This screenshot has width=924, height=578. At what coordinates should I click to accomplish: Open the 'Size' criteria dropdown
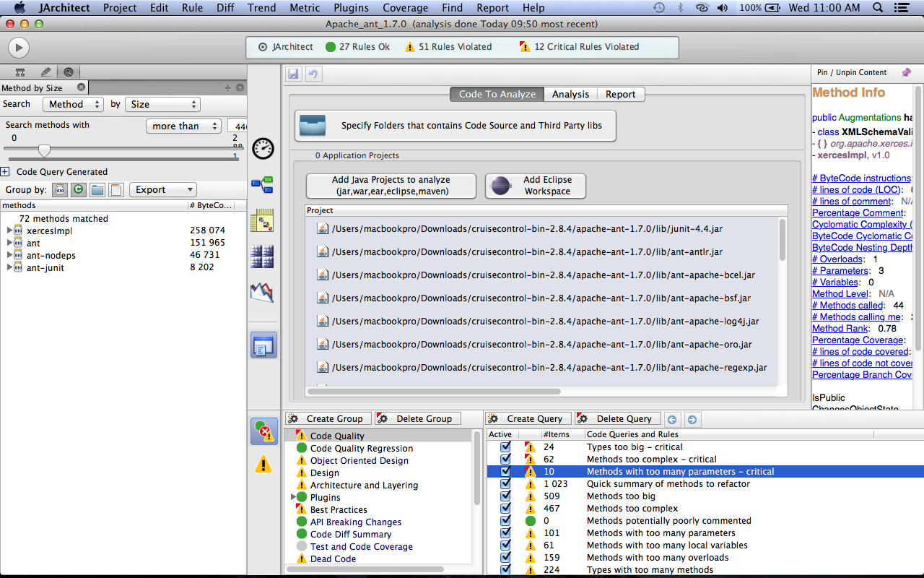[162, 105]
